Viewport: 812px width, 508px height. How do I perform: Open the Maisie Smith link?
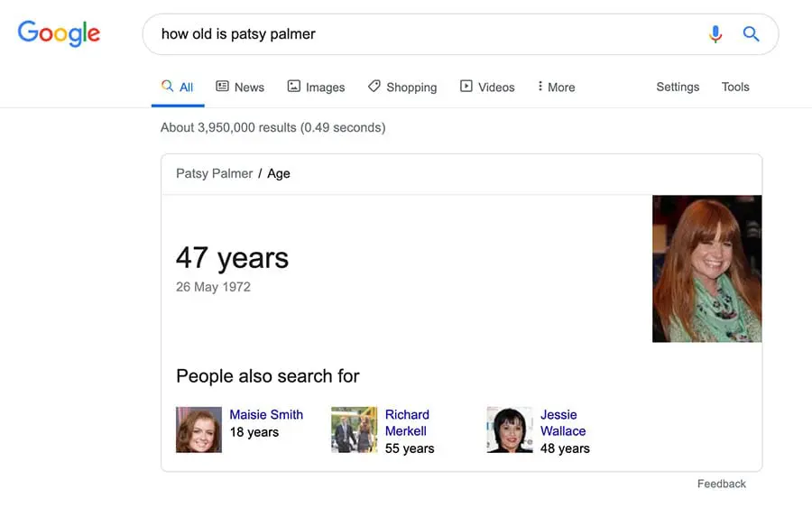pos(266,415)
